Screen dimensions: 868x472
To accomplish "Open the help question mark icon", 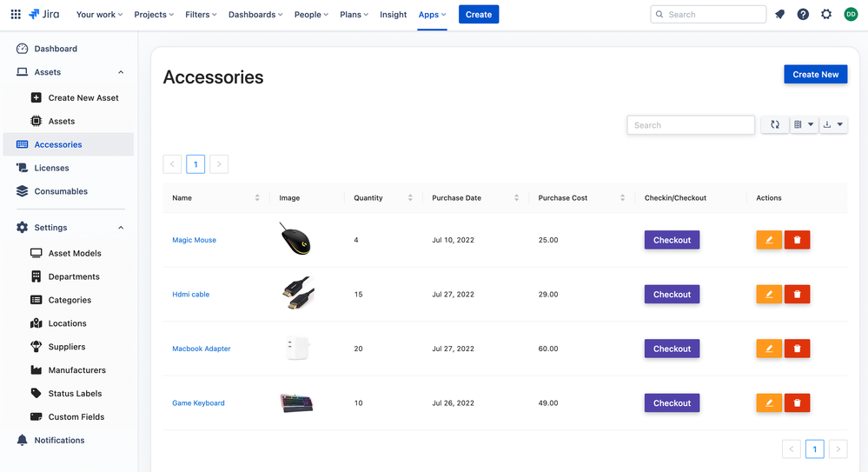I will click(803, 15).
